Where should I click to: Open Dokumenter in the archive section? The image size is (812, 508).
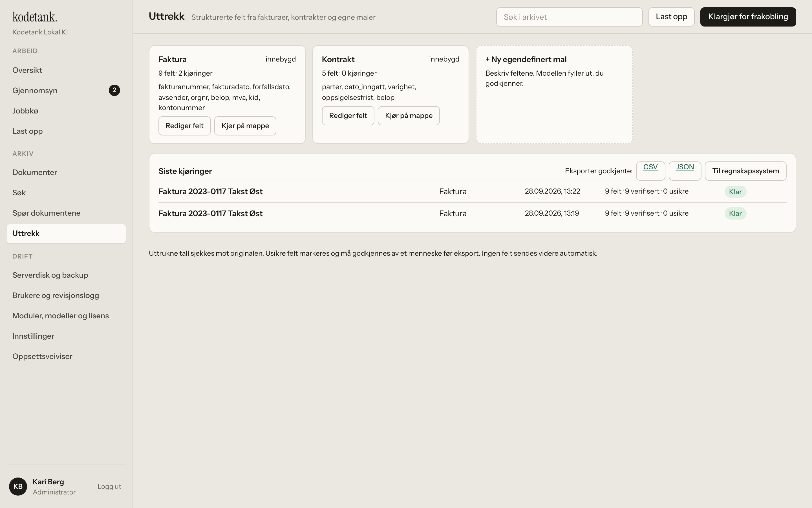click(x=66, y=172)
